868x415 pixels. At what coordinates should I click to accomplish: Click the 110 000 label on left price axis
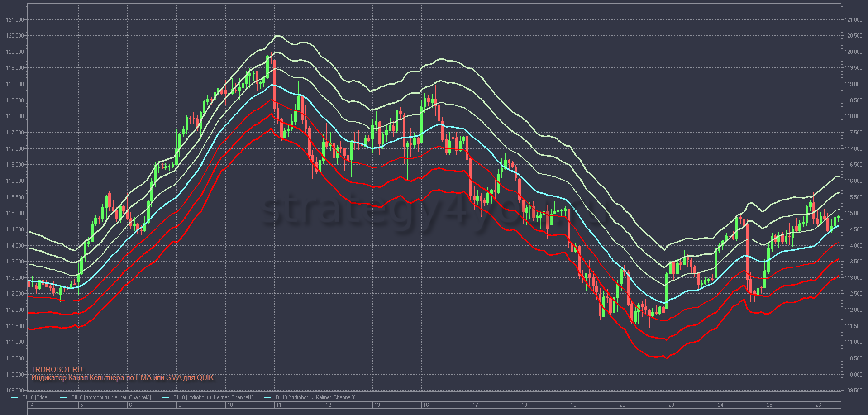(x=16, y=374)
